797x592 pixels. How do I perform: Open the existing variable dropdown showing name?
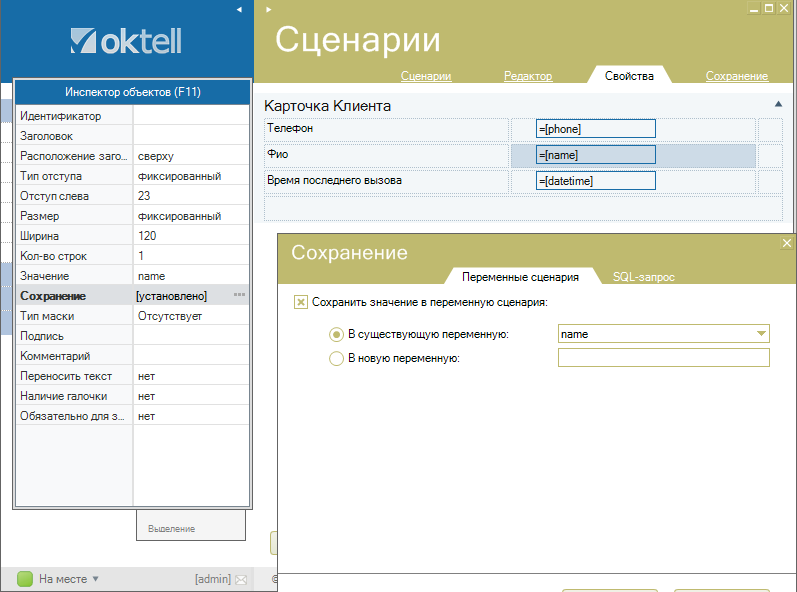762,334
